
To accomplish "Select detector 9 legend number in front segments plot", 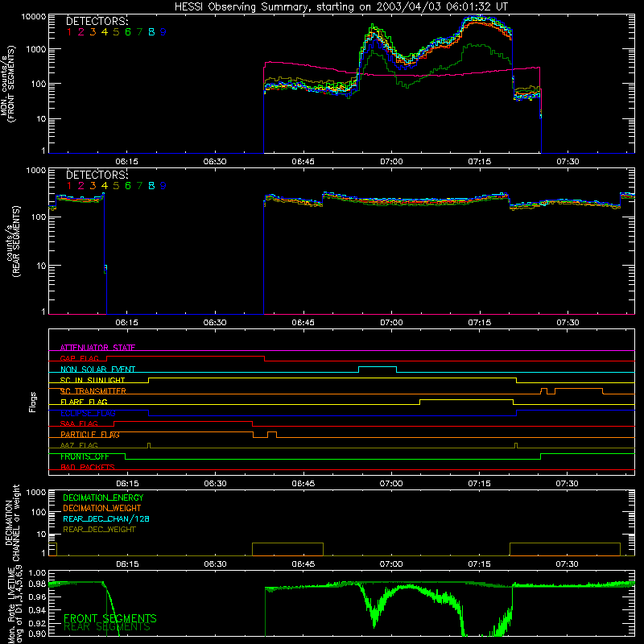I will [163, 32].
